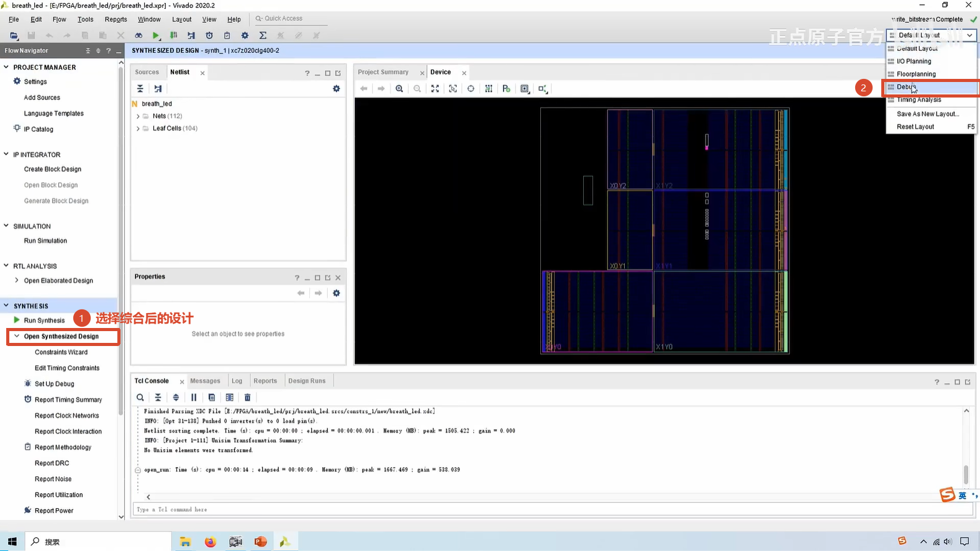The image size is (980, 551).
Task: Expand the Leaf Cells (104) tree folder
Action: tap(138, 129)
